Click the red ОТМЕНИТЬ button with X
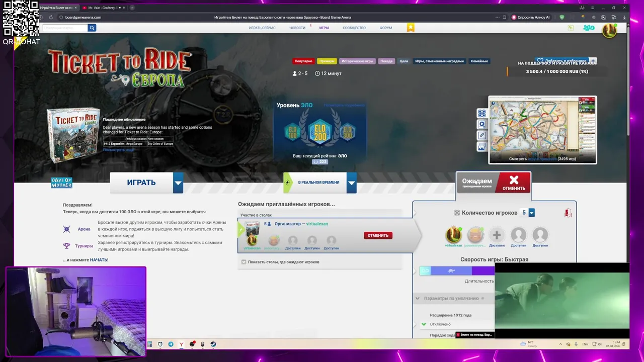The height and width of the screenshot is (362, 644). click(514, 183)
